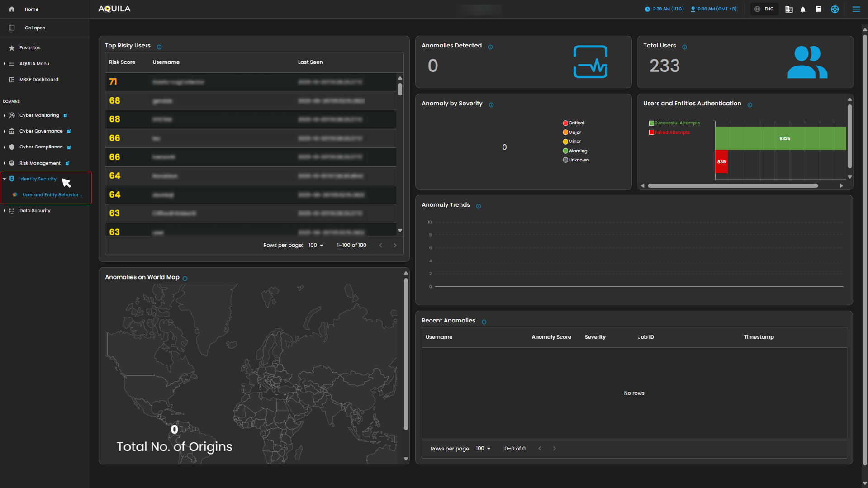
Task: Open rows per page dropdown in Top Risky Users
Action: [316, 245]
